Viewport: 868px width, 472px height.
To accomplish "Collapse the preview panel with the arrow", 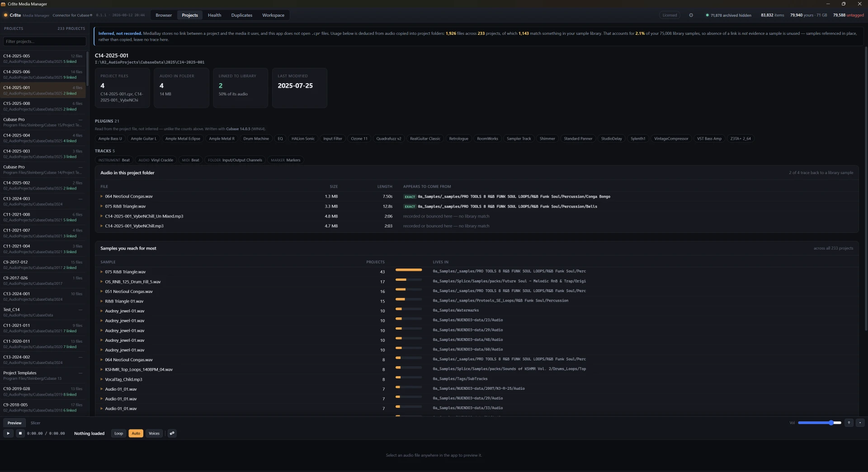I will [860, 423].
